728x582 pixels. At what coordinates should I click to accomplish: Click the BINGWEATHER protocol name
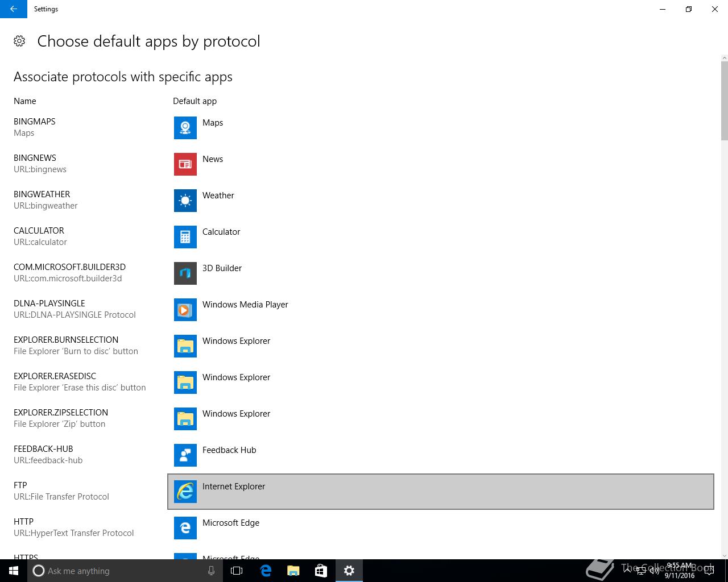tap(42, 194)
